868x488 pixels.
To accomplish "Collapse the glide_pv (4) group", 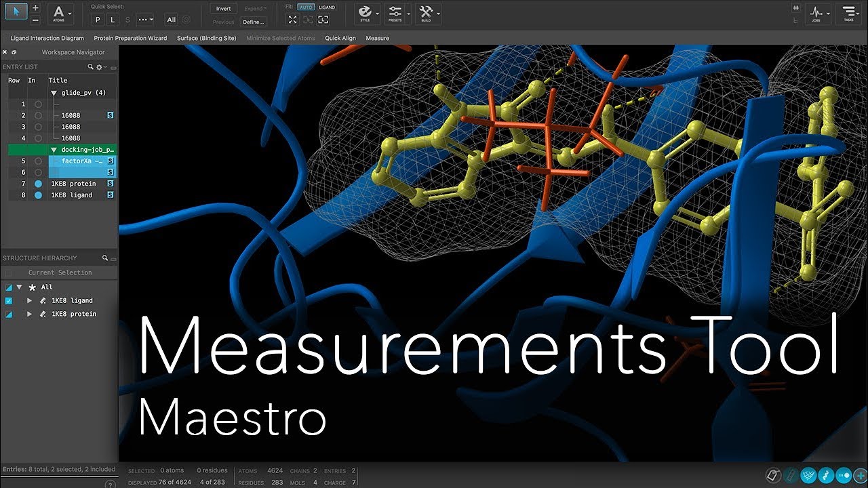I will coord(54,93).
